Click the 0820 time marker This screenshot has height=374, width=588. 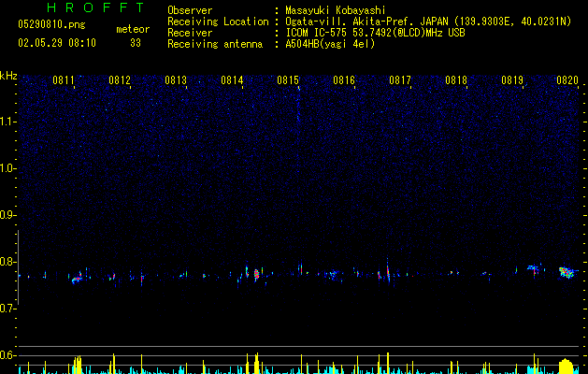(567, 80)
